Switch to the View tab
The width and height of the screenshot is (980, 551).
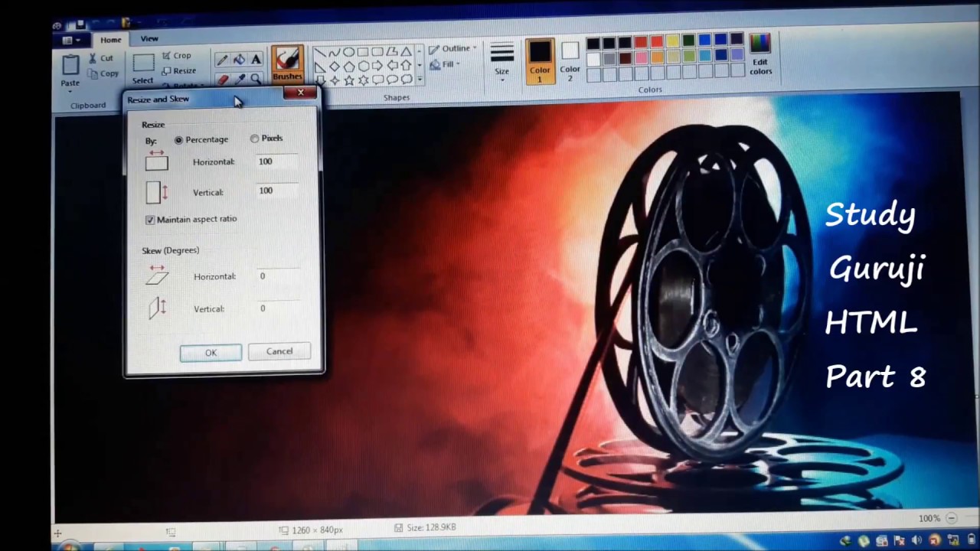pyautogui.click(x=149, y=38)
